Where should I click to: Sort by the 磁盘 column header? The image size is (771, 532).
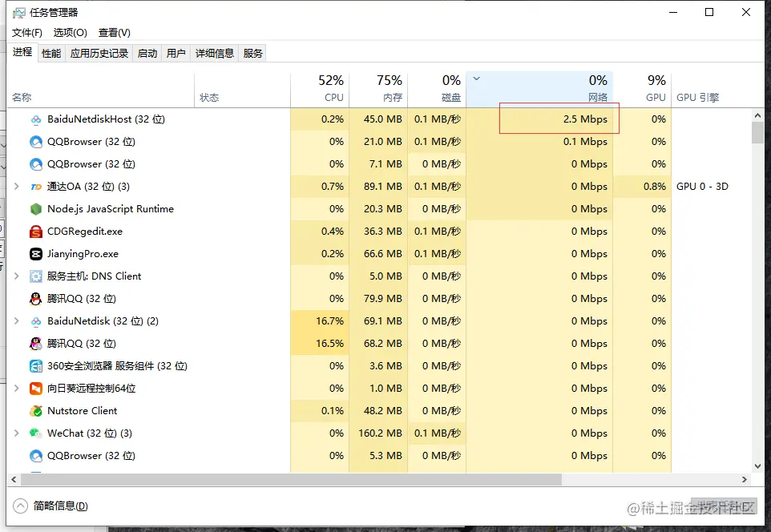[437, 90]
